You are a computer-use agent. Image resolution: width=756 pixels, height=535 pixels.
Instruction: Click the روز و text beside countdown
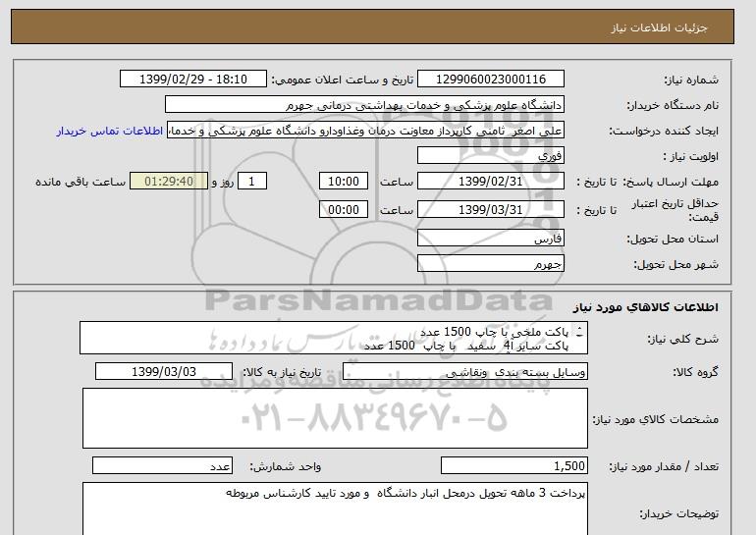point(223,182)
